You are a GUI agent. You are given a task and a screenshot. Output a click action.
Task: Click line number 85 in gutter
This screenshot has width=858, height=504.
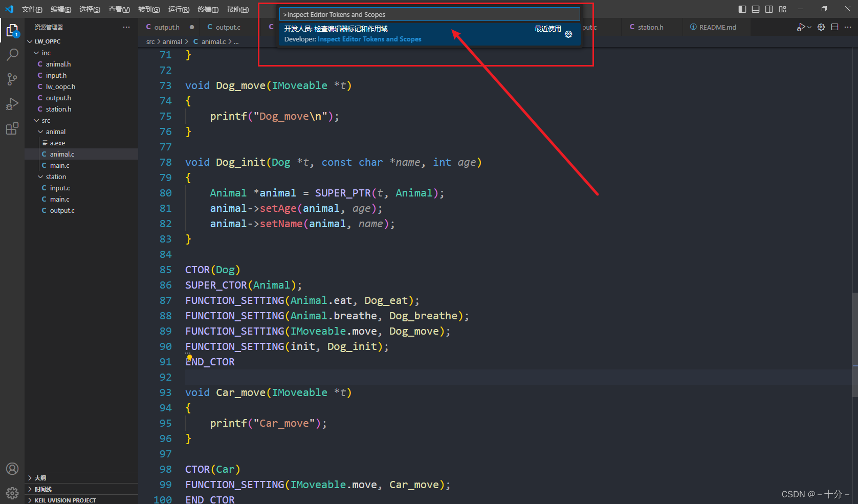(x=166, y=270)
